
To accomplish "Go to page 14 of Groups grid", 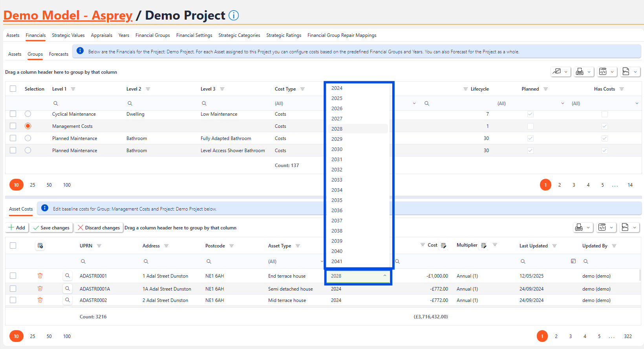I will (x=630, y=185).
